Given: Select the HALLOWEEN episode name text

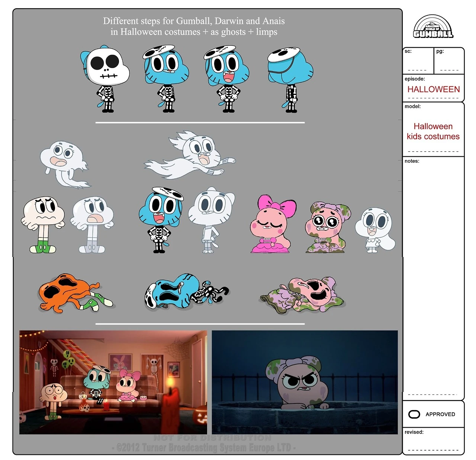Looking at the screenshot, I should click(x=433, y=89).
